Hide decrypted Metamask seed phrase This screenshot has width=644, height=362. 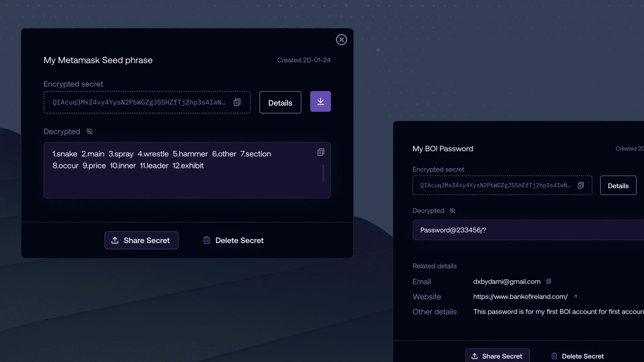[x=90, y=131]
